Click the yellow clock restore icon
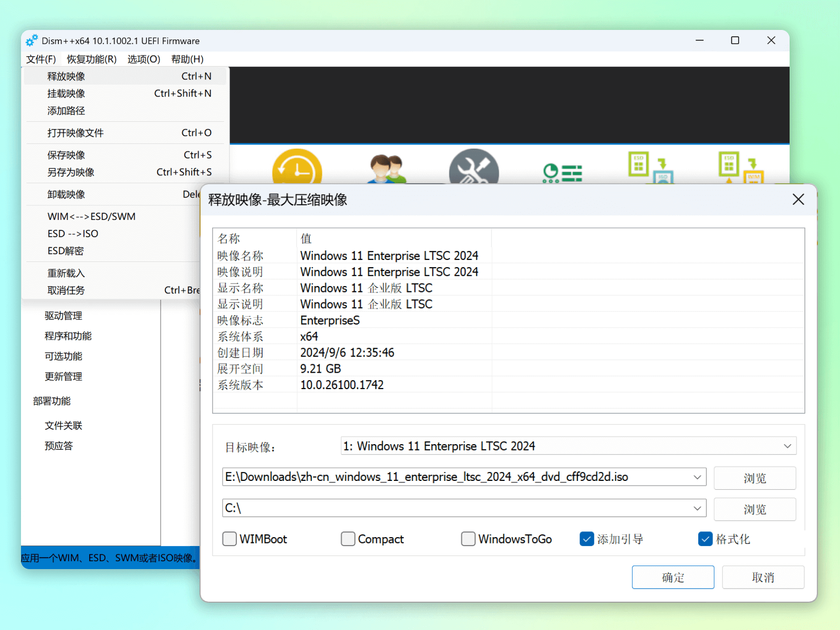The height and width of the screenshot is (630, 840). [x=297, y=168]
